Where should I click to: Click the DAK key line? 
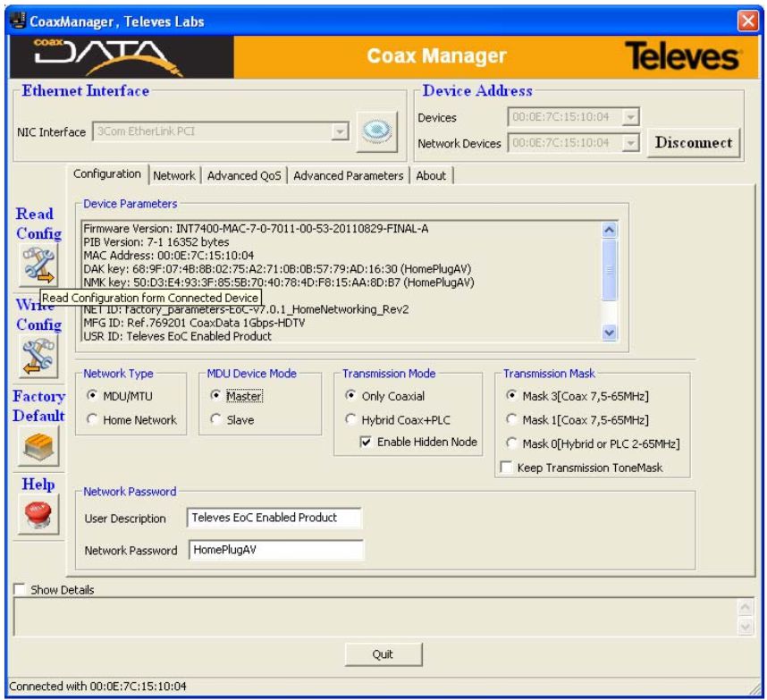tap(277, 268)
